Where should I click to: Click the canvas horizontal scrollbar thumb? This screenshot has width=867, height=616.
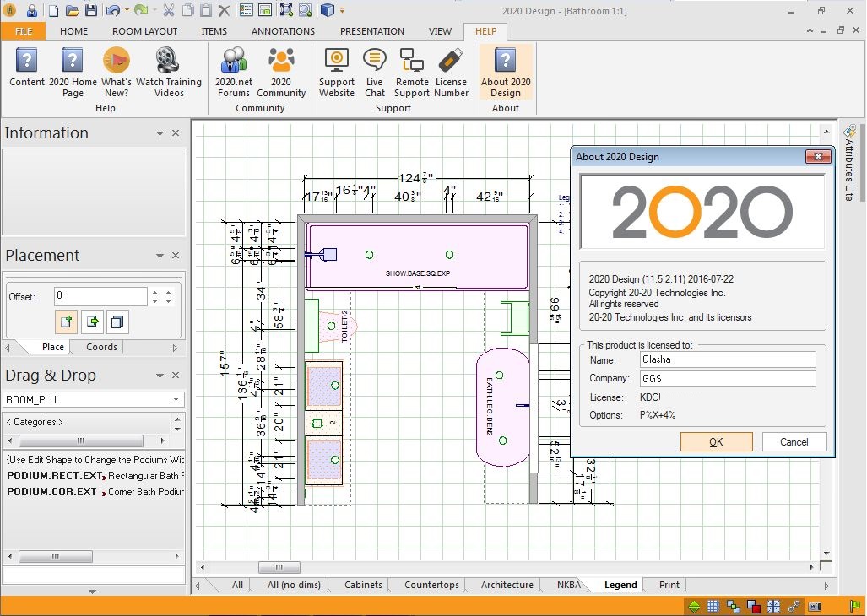279,567
